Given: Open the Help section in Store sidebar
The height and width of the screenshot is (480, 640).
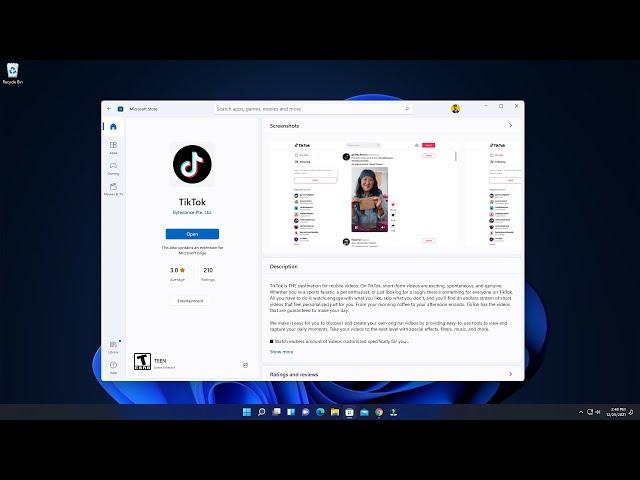Looking at the screenshot, I should pyautogui.click(x=113, y=367).
